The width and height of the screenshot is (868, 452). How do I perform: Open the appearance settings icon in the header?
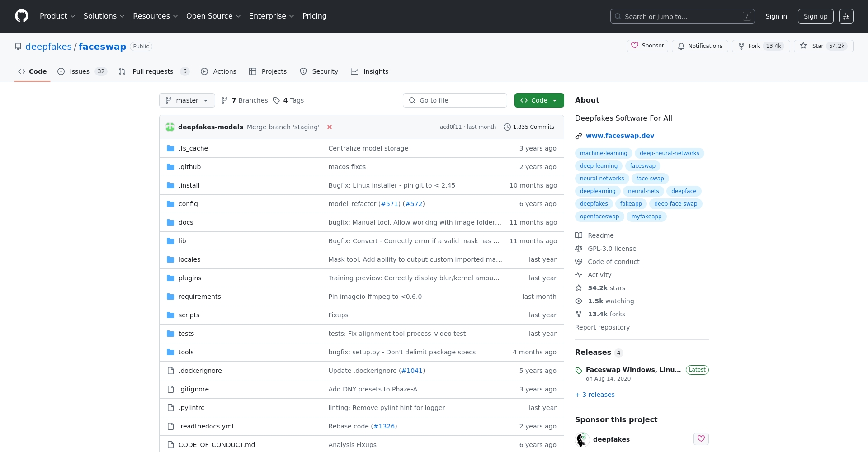[846, 16]
